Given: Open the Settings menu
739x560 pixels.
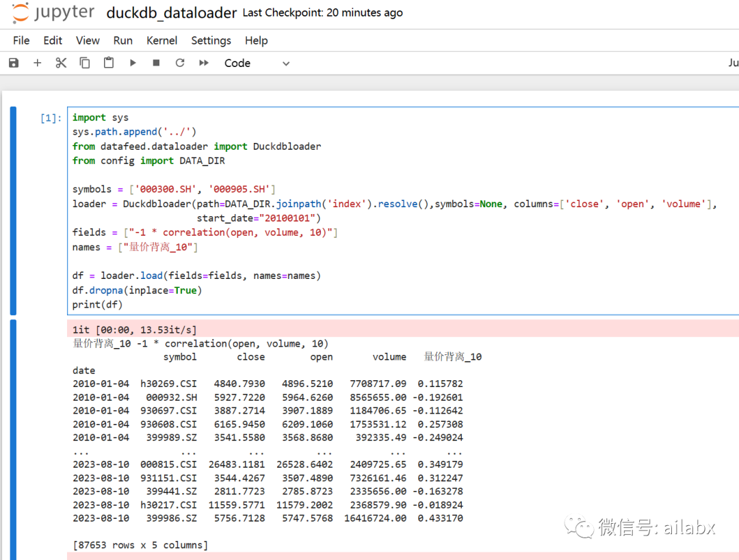Looking at the screenshot, I should tap(211, 40).
